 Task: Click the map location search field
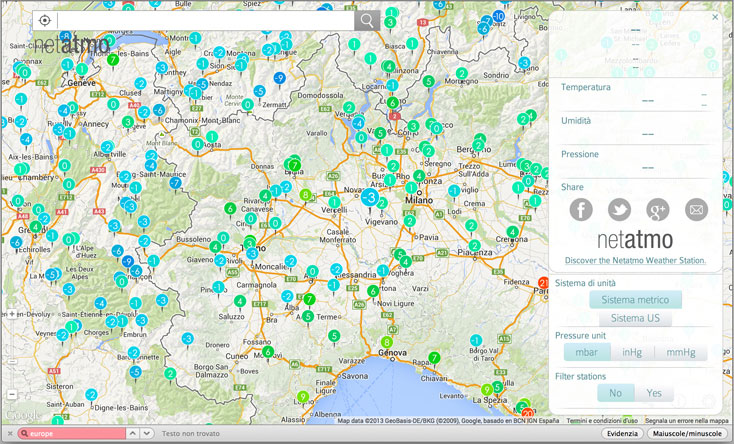(x=205, y=20)
